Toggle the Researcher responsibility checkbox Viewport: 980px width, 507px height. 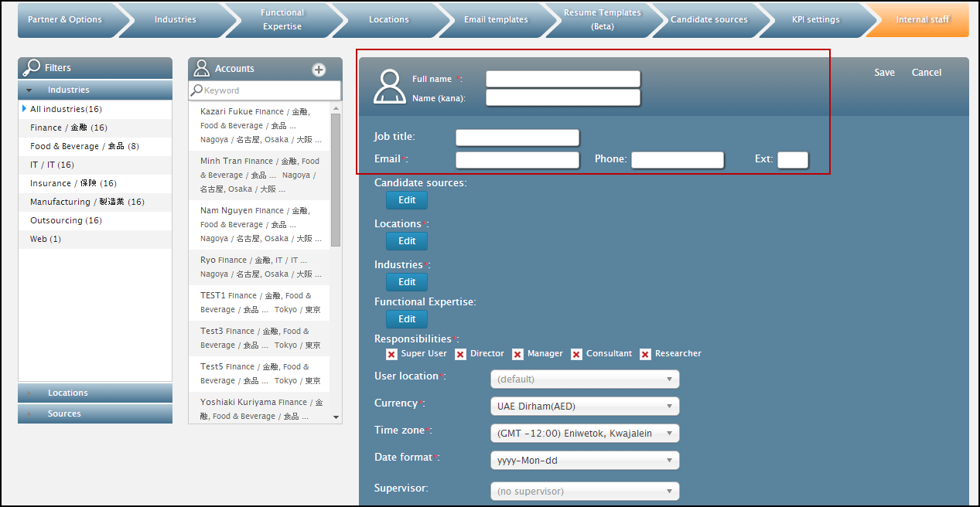pyautogui.click(x=645, y=354)
